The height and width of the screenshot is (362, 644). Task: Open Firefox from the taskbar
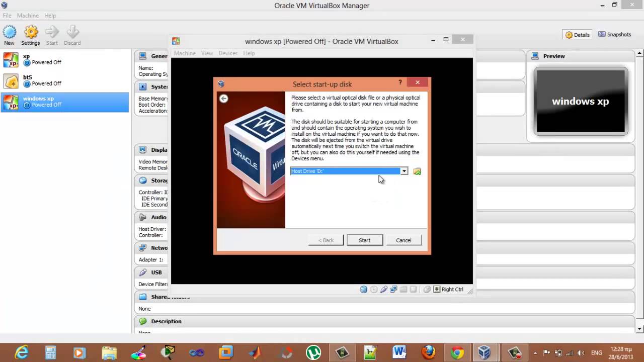[x=428, y=352]
